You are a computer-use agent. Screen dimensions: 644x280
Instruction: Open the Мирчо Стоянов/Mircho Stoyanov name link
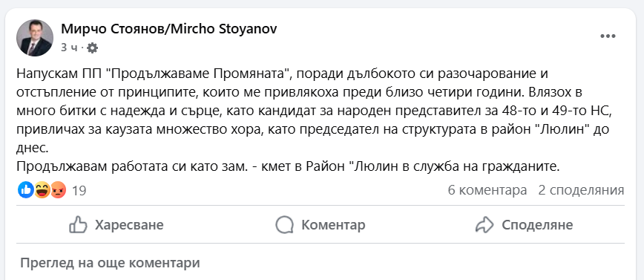coord(169,29)
